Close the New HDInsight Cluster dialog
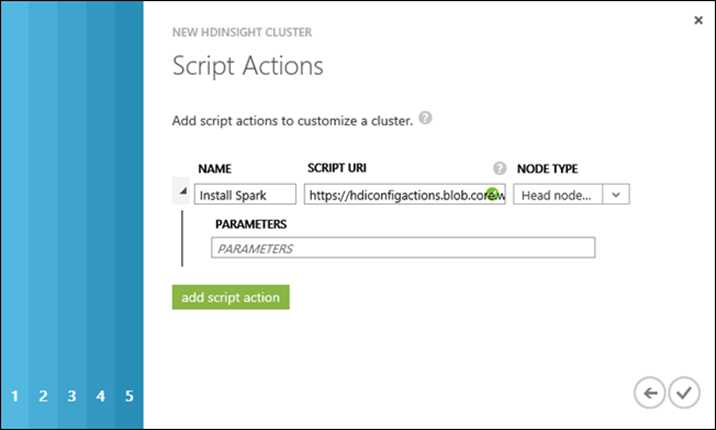The image size is (716, 430). click(x=698, y=20)
